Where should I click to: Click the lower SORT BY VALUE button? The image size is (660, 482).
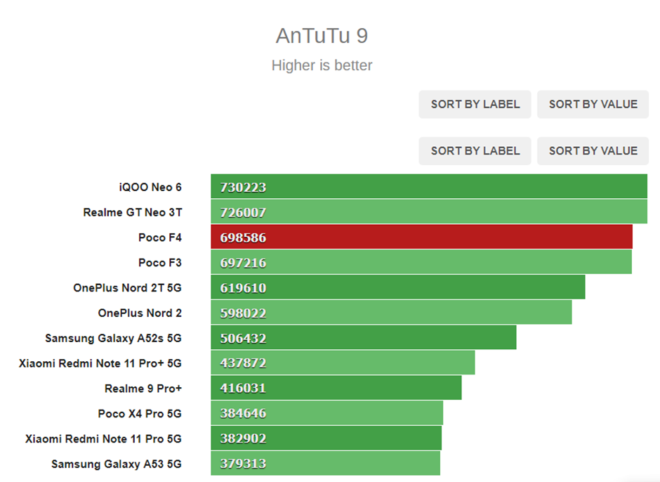593,151
